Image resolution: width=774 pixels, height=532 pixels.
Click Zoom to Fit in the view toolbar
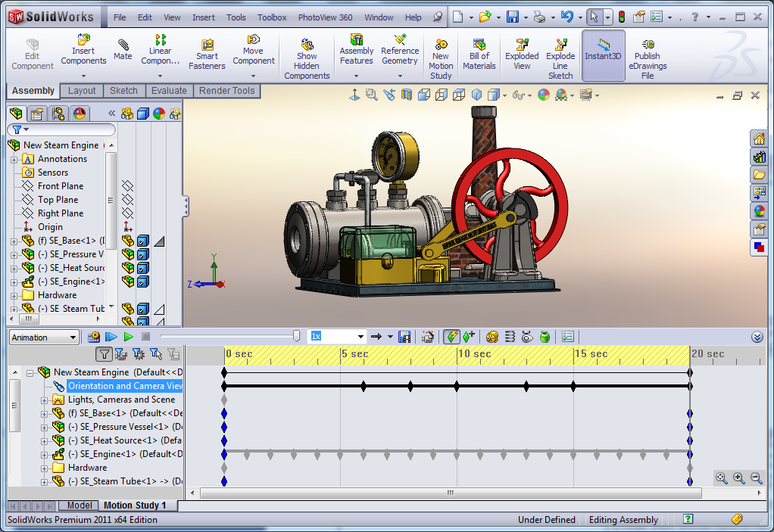pos(371,94)
